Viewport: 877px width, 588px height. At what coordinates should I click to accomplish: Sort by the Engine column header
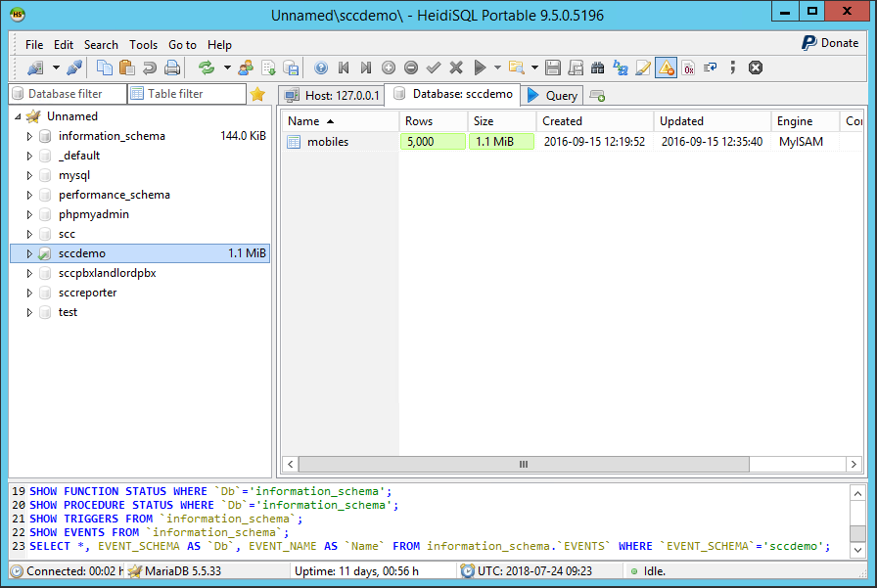pyautogui.click(x=805, y=121)
